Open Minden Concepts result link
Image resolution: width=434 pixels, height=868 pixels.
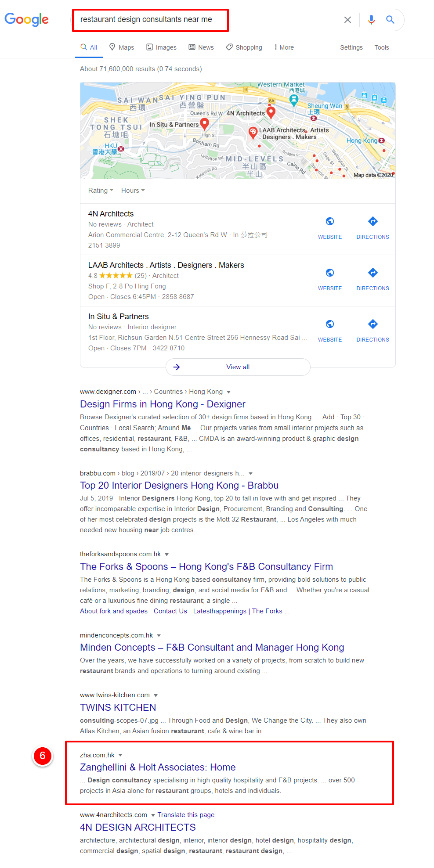pos(212,648)
